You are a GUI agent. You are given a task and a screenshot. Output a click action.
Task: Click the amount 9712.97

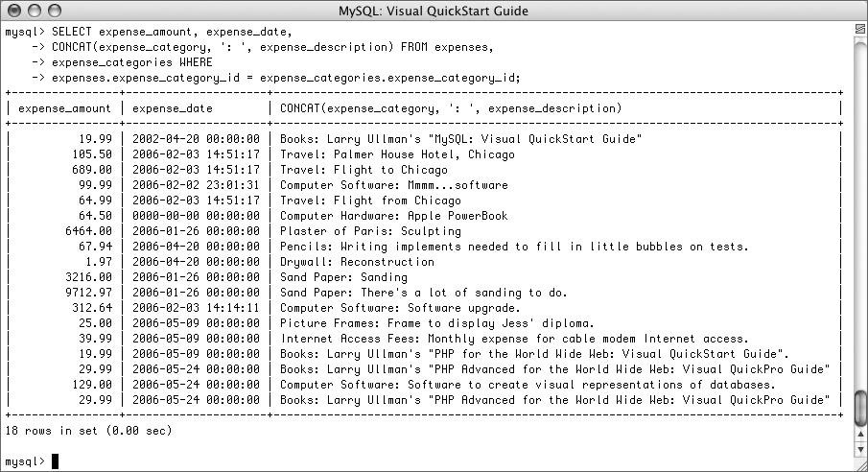(x=88, y=293)
